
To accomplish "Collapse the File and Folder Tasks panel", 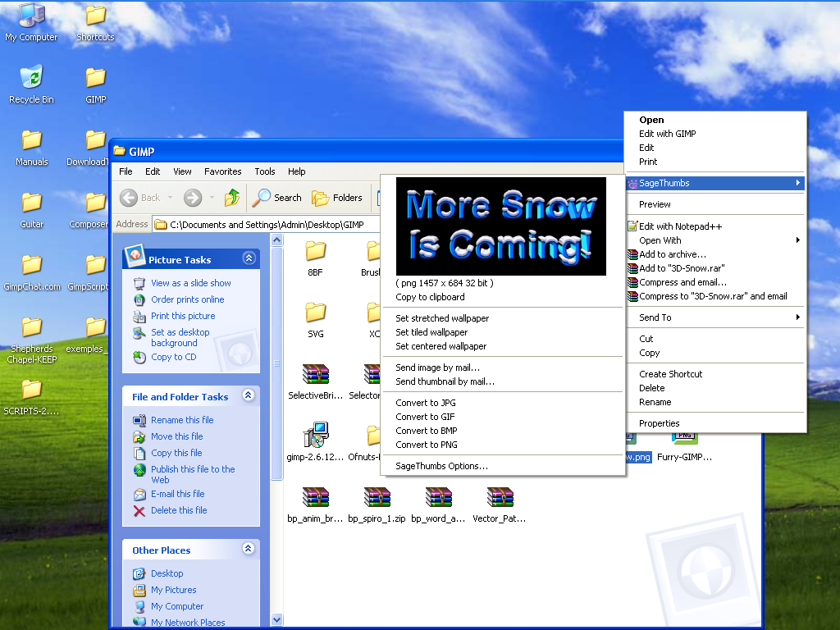I will click(248, 395).
